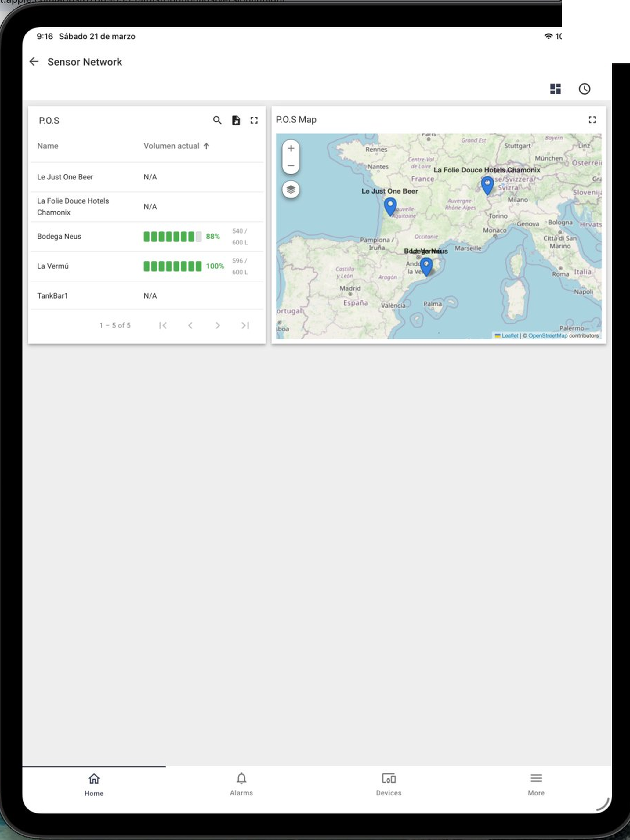Expand P.O.S Map to fullscreen
Image resolution: width=630 pixels, height=840 pixels.
tap(592, 120)
